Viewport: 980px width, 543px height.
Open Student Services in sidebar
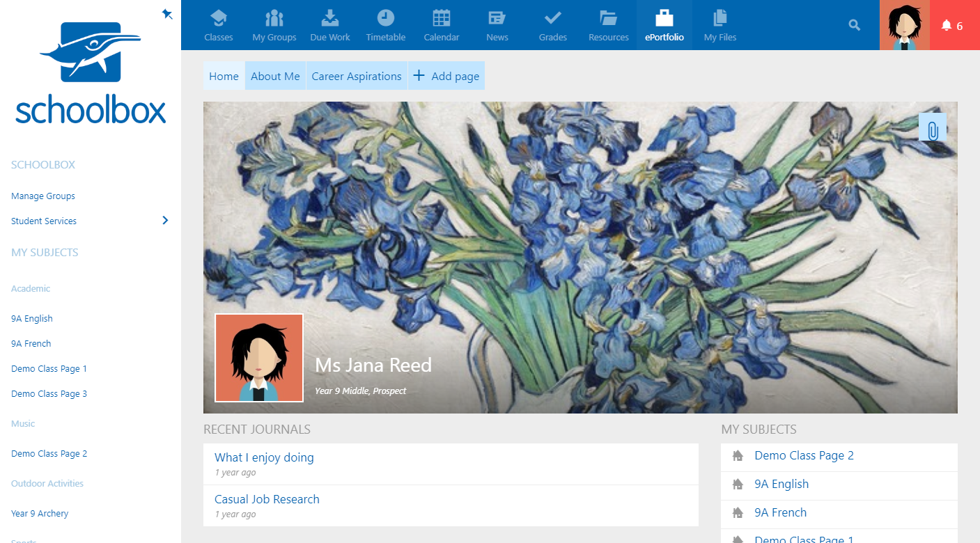44,221
